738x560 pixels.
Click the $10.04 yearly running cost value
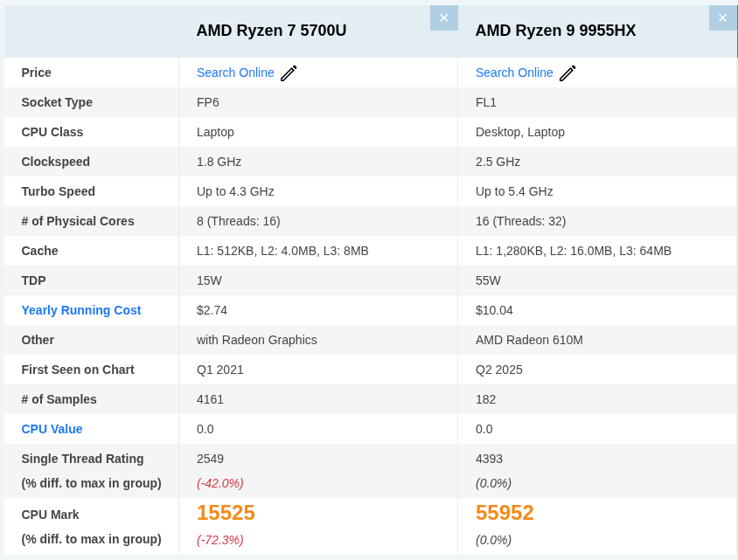(494, 310)
